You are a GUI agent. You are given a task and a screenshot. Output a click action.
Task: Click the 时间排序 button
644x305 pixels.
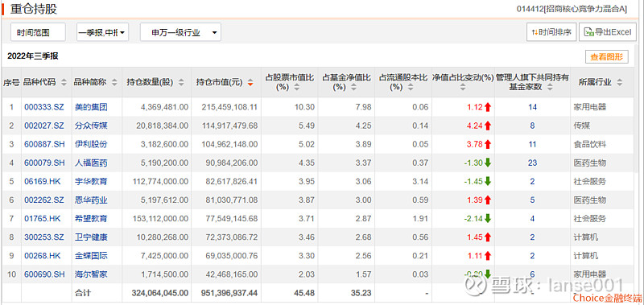[x=551, y=32]
